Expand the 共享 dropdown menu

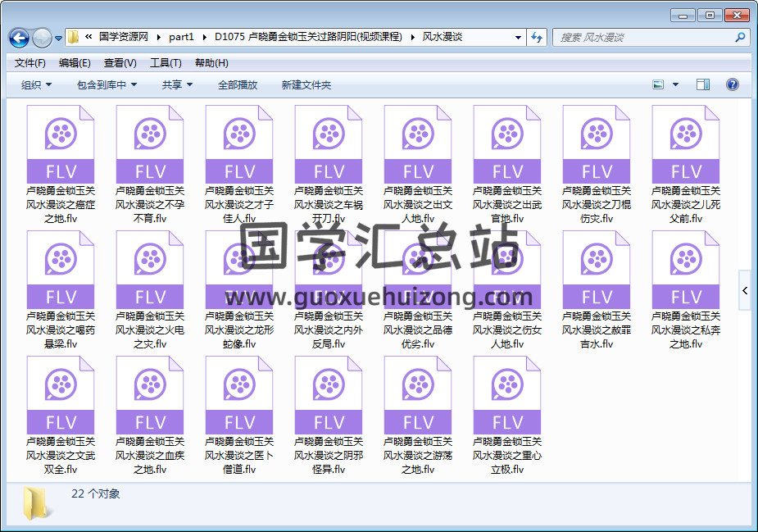tap(177, 84)
